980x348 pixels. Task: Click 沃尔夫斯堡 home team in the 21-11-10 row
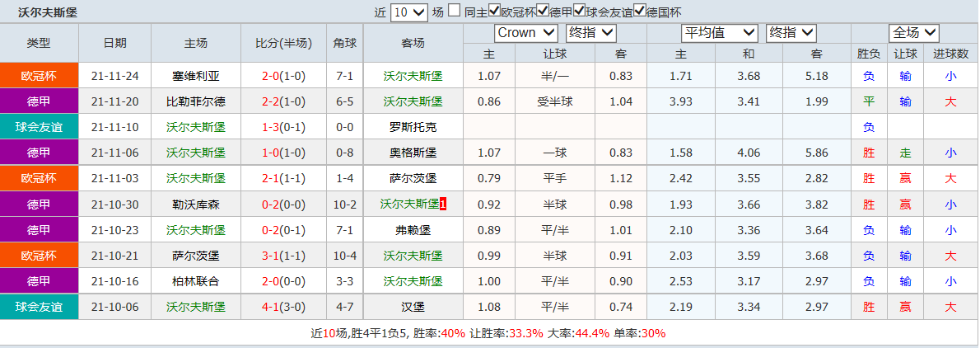pyautogui.click(x=196, y=127)
